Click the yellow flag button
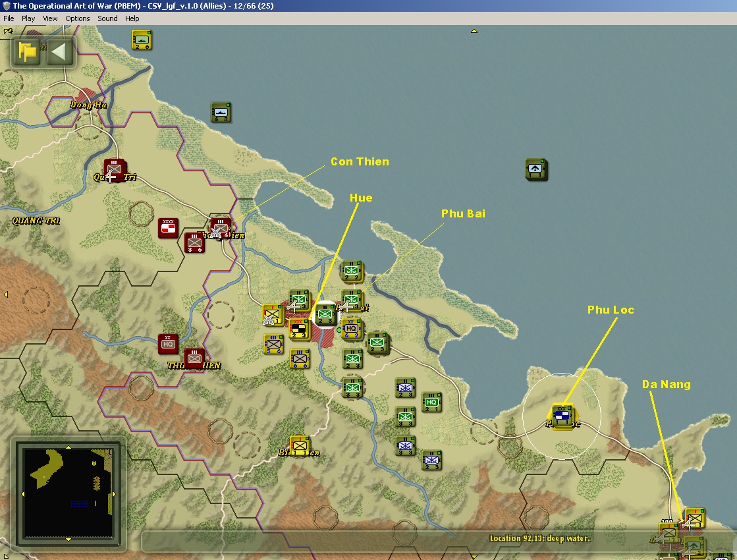 [x=27, y=51]
